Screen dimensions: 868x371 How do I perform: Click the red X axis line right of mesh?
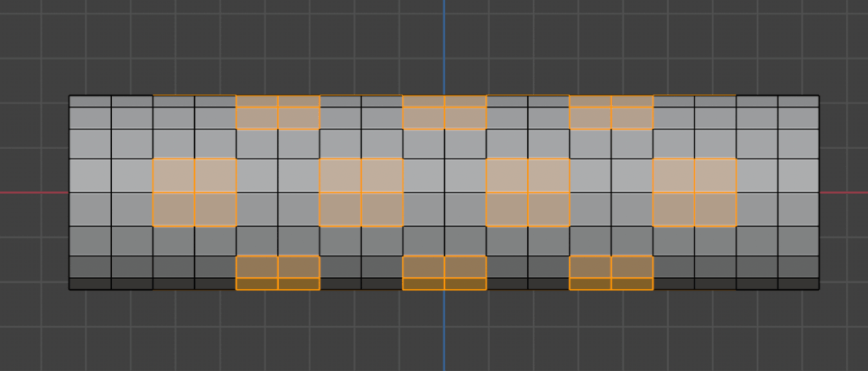point(843,192)
